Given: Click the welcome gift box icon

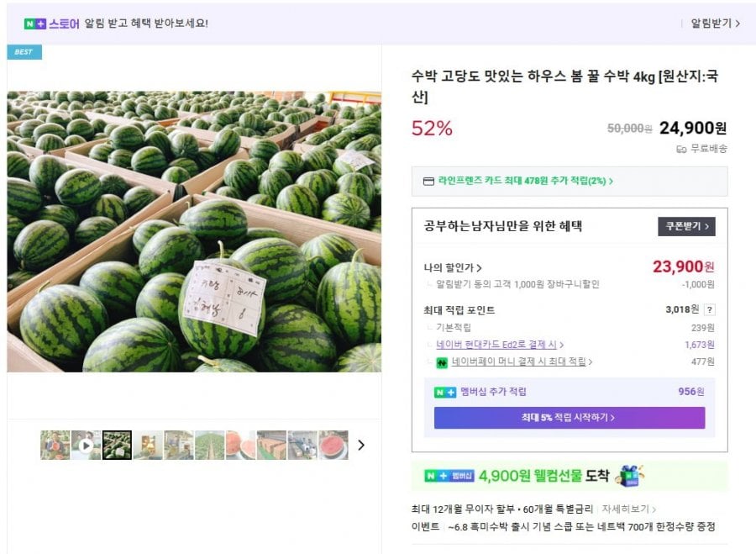Looking at the screenshot, I should pos(629,476).
